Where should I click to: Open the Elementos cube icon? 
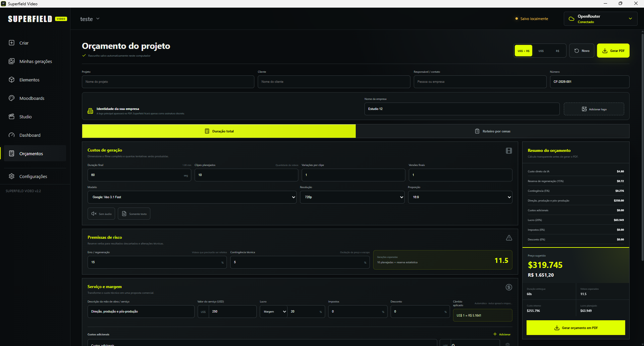[x=12, y=80]
